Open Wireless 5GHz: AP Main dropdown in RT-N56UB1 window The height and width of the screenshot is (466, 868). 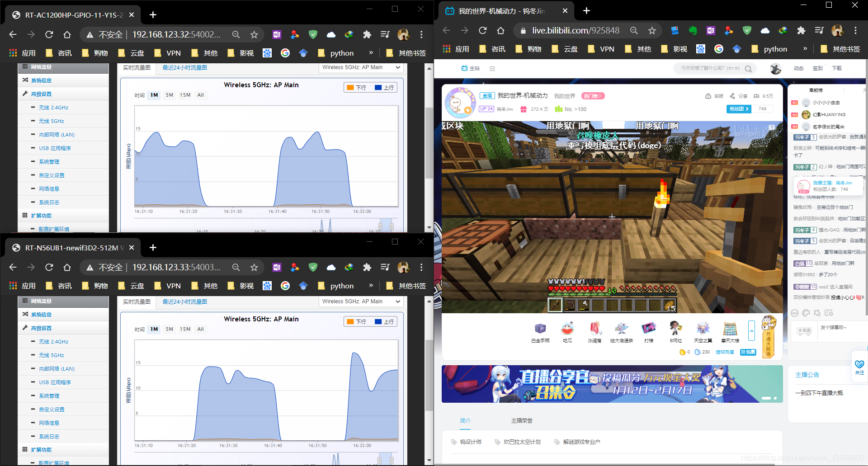click(x=361, y=301)
